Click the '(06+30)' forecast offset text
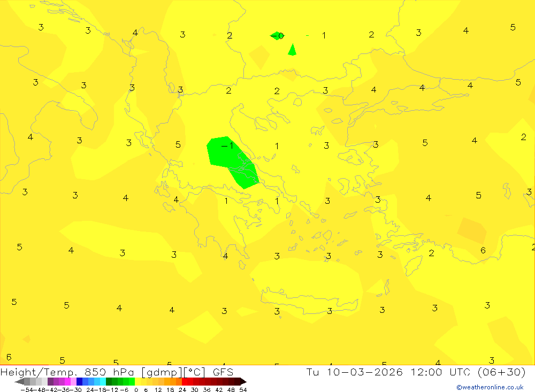 pyautogui.click(x=502, y=372)
